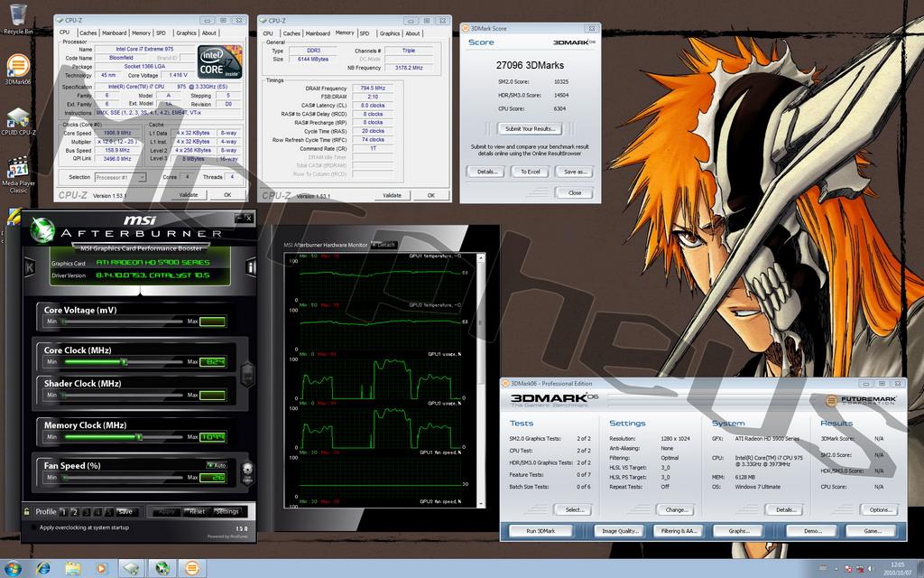Select Afterburner profile slot 3
924x578 pixels.
[x=86, y=512]
